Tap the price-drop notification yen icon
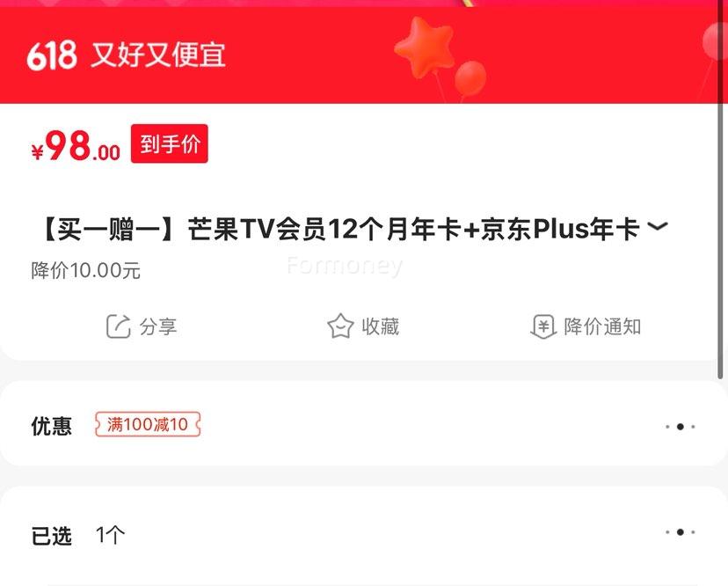 click(x=543, y=326)
